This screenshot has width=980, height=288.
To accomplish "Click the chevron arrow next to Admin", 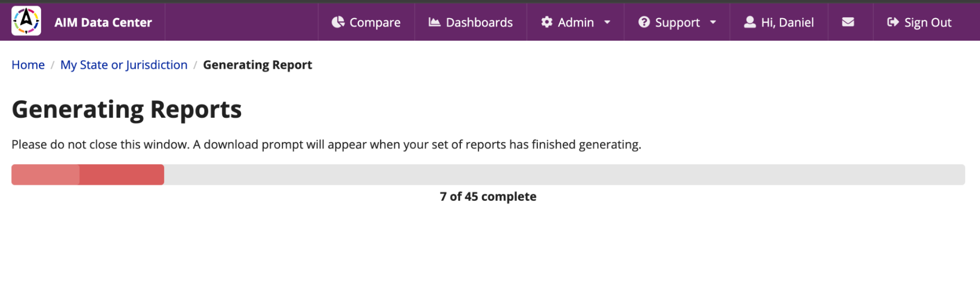I will tap(606, 23).
